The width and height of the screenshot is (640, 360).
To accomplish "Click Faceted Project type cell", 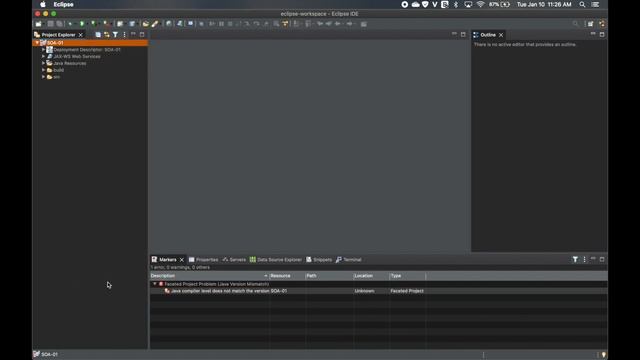I will [x=407, y=291].
